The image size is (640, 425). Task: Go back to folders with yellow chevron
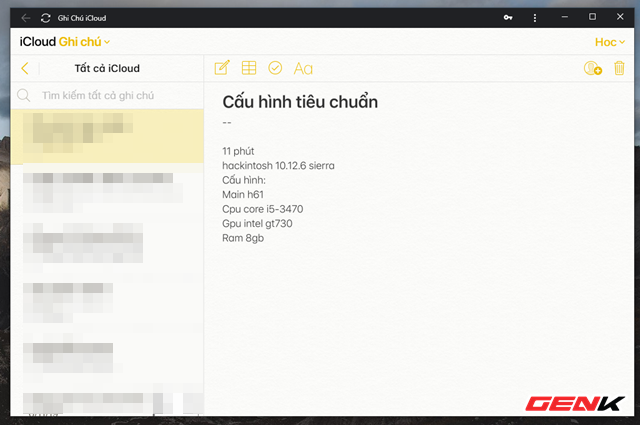(x=25, y=68)
